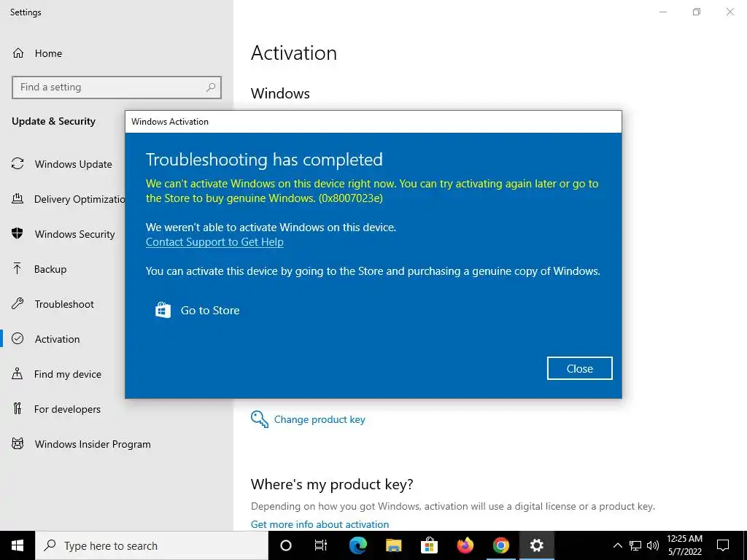Click the Find my device icon

point(18,373)
